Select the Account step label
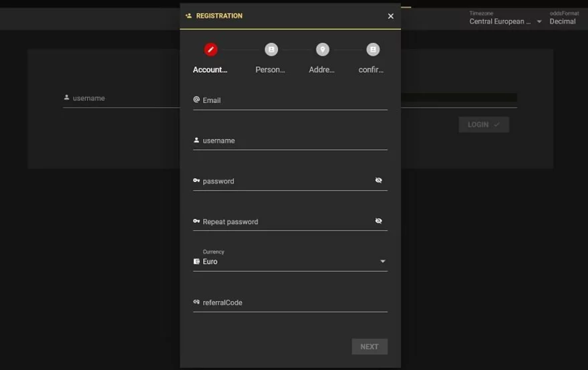The height and width of the screenshot is (370, 588). coord(210,70)
